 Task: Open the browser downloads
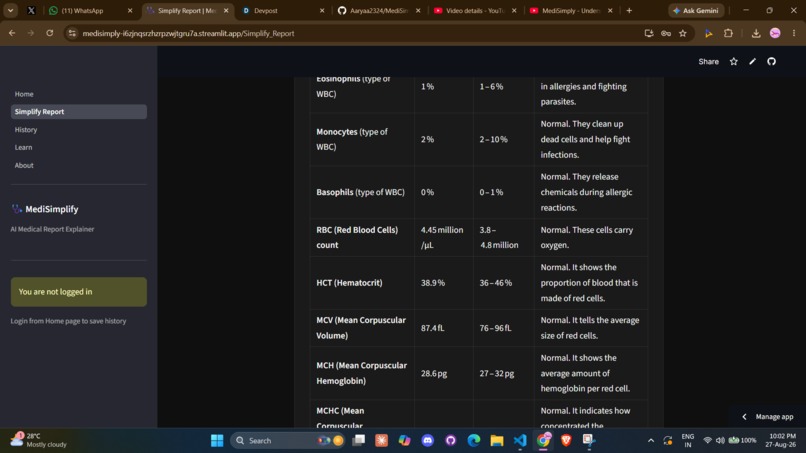756,33
